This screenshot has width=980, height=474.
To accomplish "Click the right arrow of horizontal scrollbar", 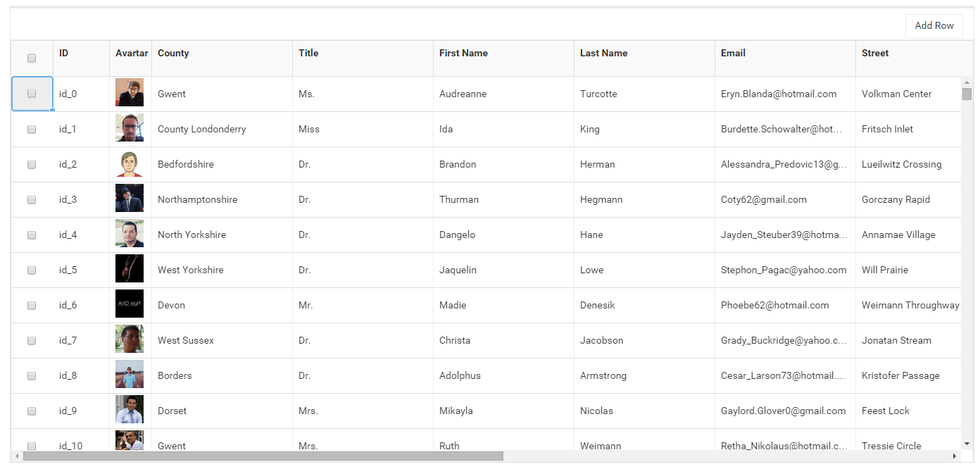I will click(x=955, y=456).
